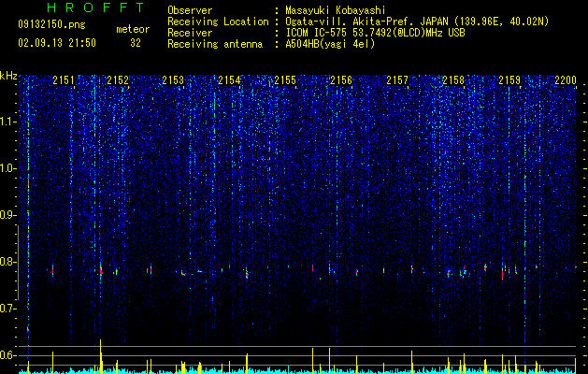Viewport: 588px width, 374px height.
Task: Click the 2200 time marker
Action: tap(566, 80)
